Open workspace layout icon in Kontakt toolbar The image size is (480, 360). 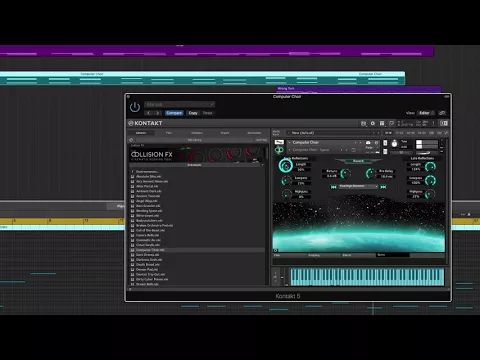coord(382,123)
